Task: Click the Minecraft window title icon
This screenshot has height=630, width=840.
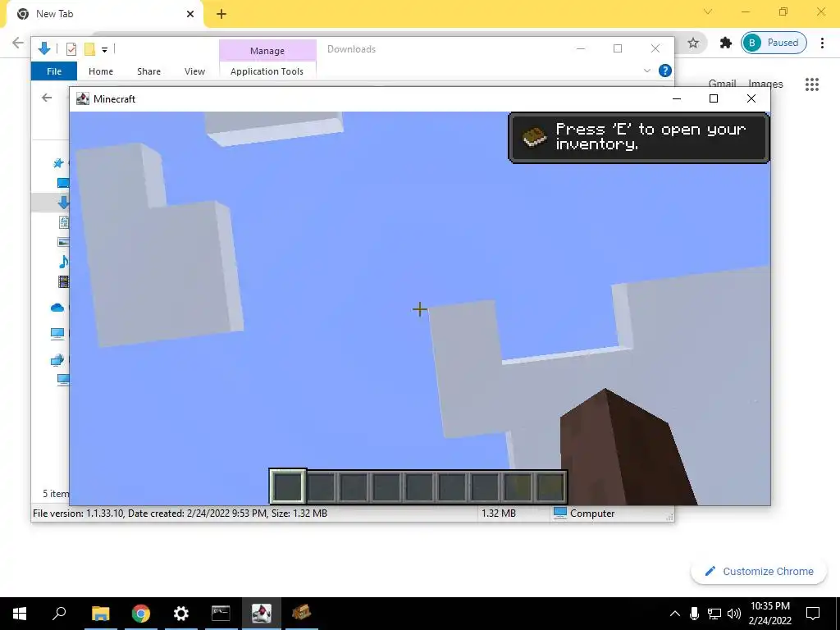Action: click(83, 98)
